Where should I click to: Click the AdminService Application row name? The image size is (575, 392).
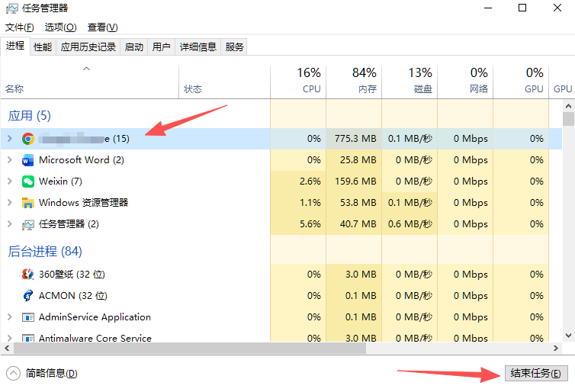coord(95,317)
